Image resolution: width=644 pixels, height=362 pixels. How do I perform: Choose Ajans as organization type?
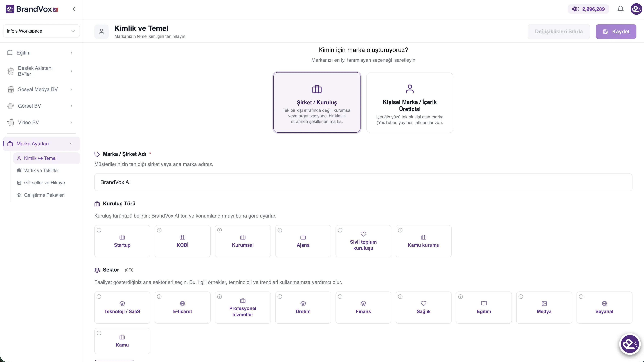pyautogui.click(x=303, y=241)
